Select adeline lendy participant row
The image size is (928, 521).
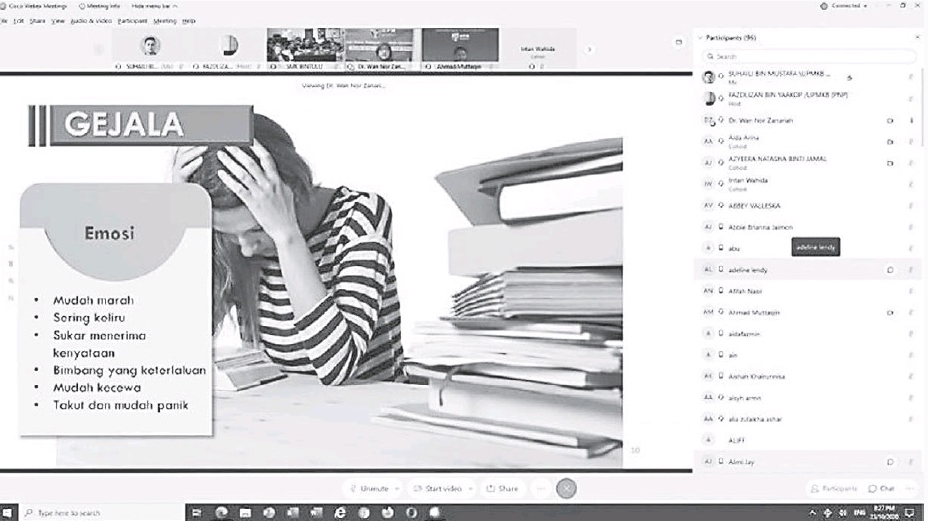coord(808,269)
